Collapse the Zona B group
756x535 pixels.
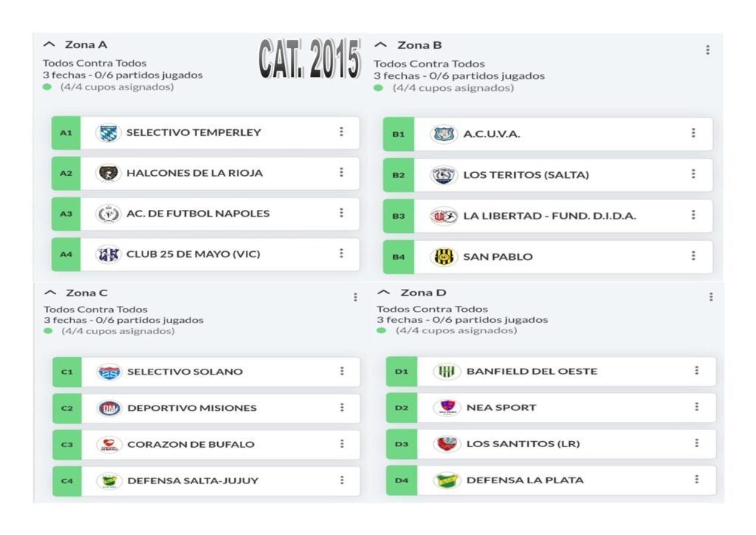(382, 45)
